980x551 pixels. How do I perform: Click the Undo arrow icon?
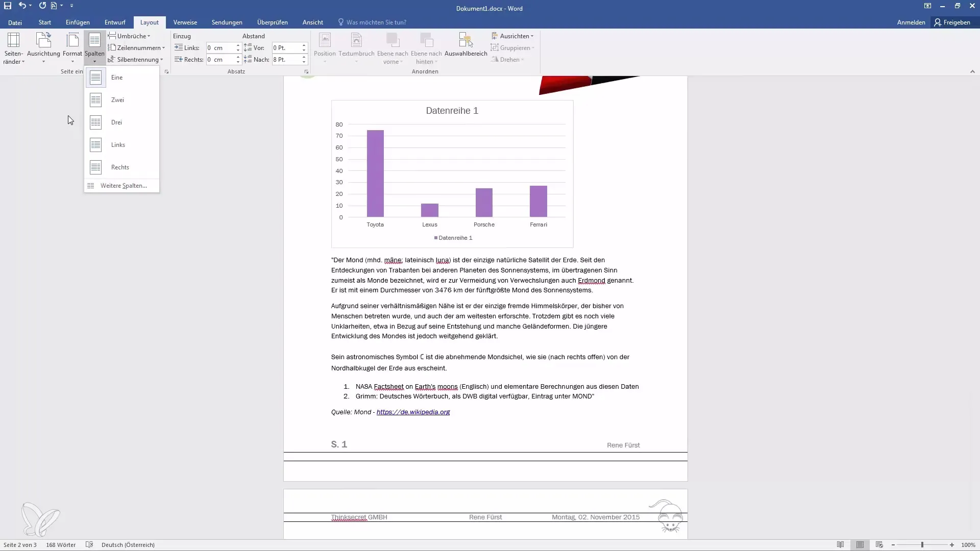[x=22, y=6]
